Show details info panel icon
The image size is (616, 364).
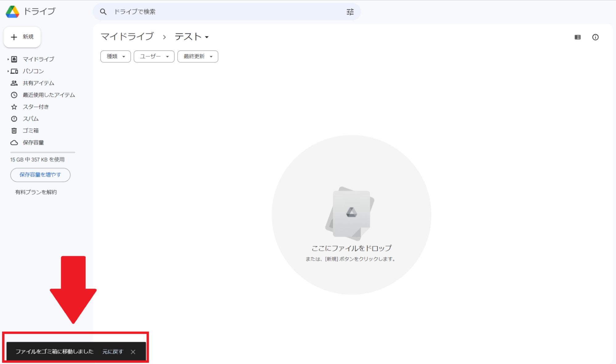[595, 37]
